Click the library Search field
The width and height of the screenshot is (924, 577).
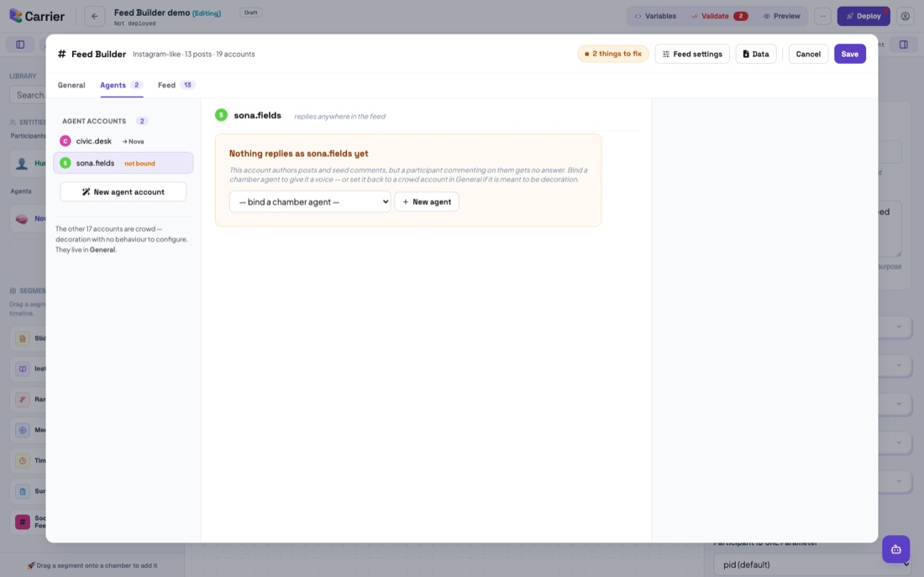coord(28,95)
